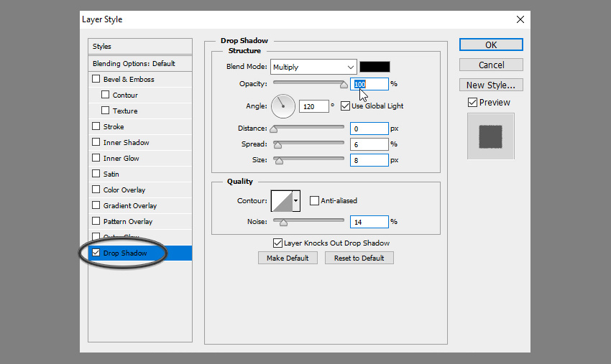
Task: Confirm with the OK button
Action: click(491, 45)
